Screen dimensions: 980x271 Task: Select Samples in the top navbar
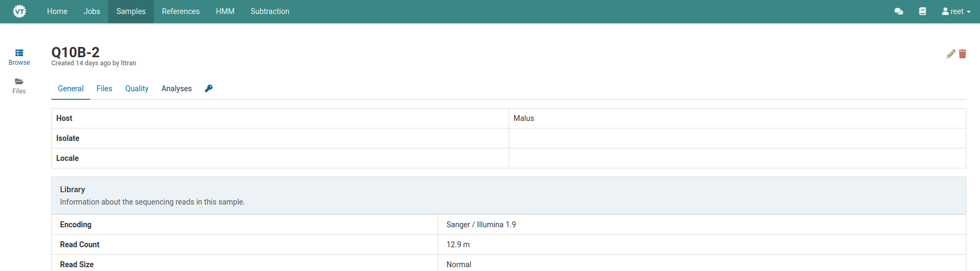[x=131, y=11]
